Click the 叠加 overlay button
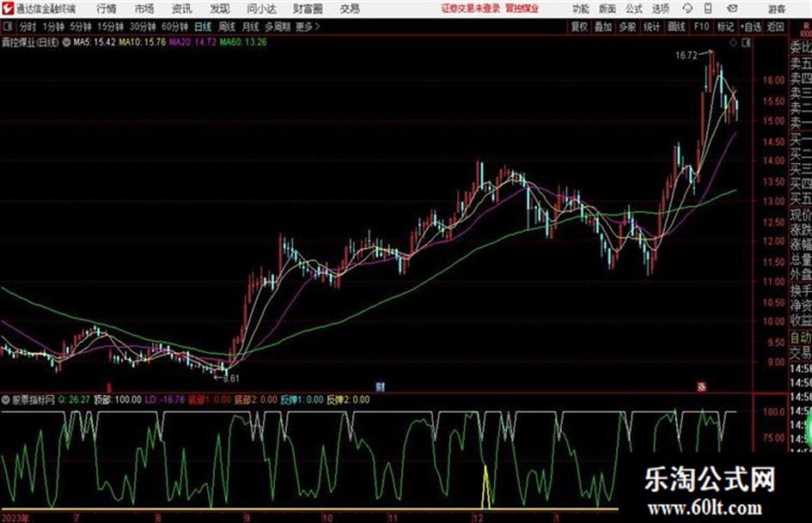 click(x=603, y=27)
